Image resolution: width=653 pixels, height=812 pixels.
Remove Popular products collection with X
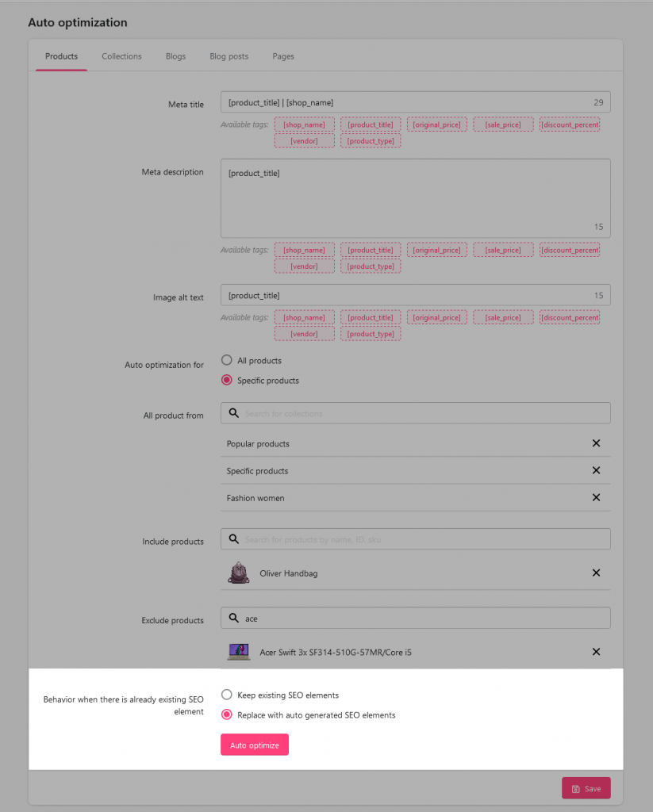tap(596, 443)
